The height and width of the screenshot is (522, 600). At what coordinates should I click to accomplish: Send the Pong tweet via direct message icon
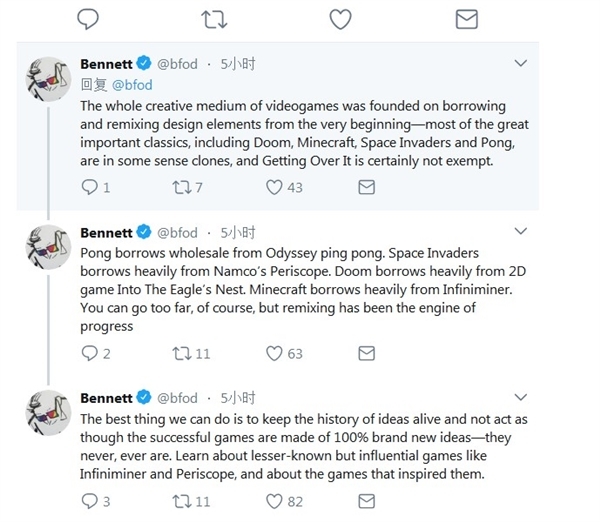coord(366,353)
